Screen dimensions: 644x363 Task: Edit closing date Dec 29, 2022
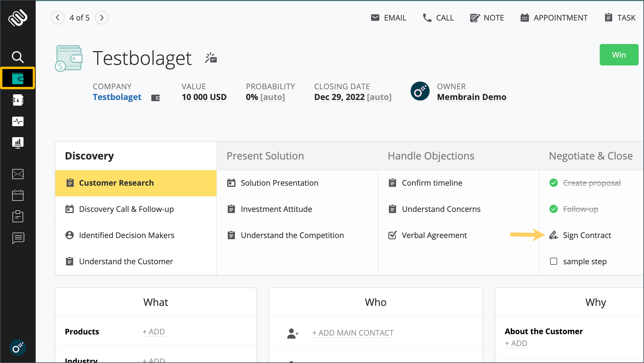click(x=353, y=97)
